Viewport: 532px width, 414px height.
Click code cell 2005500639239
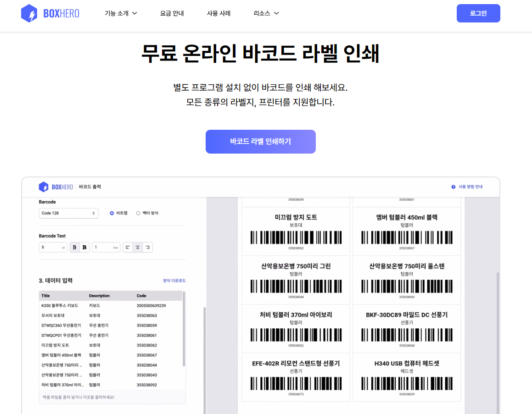click(151, 306)
